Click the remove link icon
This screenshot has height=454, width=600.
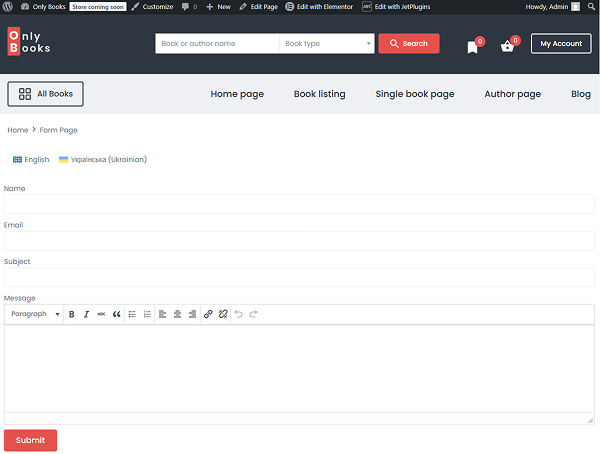(x=223, y=314)
